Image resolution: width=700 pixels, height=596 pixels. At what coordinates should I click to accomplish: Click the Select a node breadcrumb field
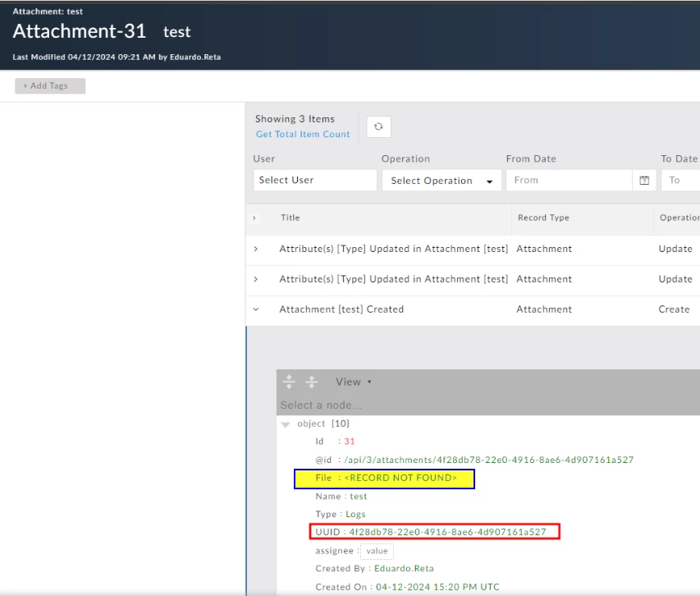(x=490, y=406)
